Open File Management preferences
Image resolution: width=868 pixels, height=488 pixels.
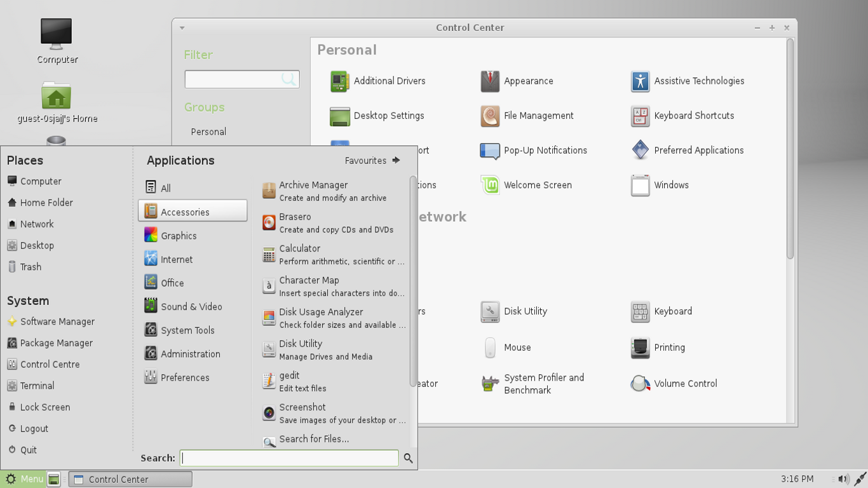point(527,116)
